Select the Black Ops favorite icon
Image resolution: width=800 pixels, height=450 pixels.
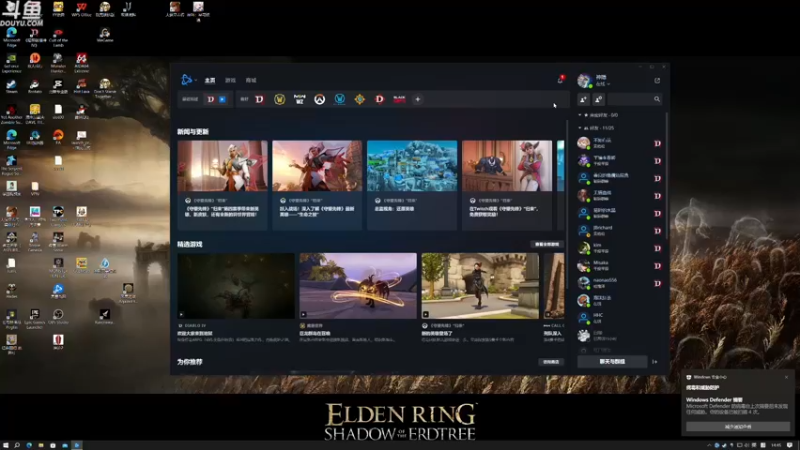[x=399, y=99]
